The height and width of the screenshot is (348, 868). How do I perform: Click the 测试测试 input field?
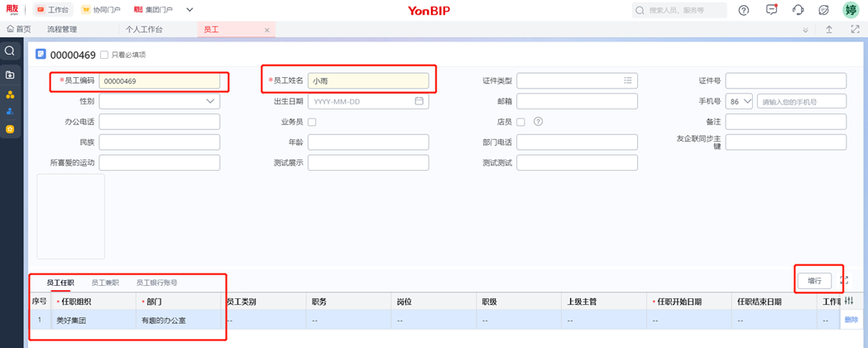(x=578, y=163)
